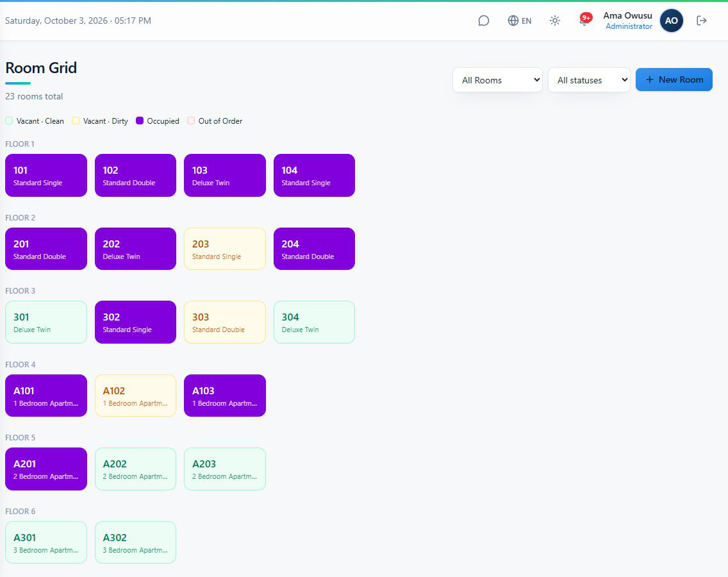Open apartment A101 card

click(x=46, y=396)
